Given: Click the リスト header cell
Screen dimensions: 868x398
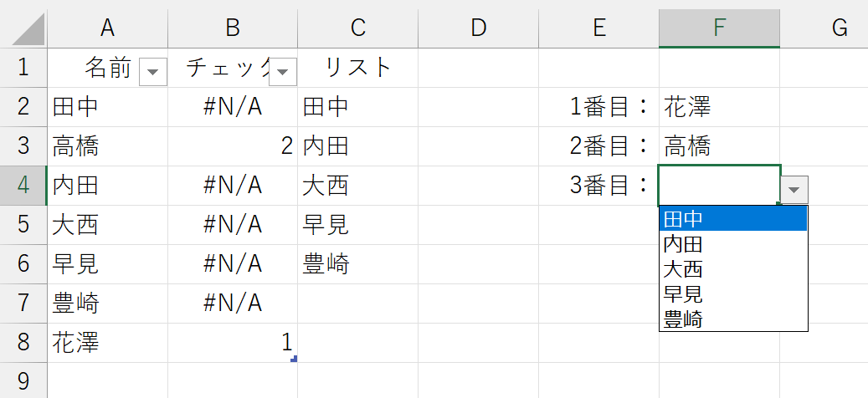Looking at the screenshot, I should click(357, 68).
